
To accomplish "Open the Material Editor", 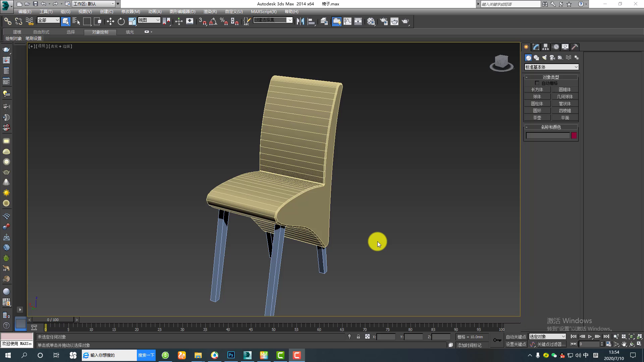I will click(x=371, y=21).
